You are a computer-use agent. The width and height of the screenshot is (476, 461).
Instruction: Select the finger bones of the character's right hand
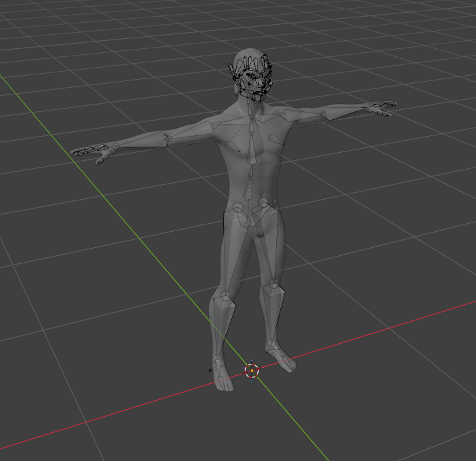click(x=90, y=151)
